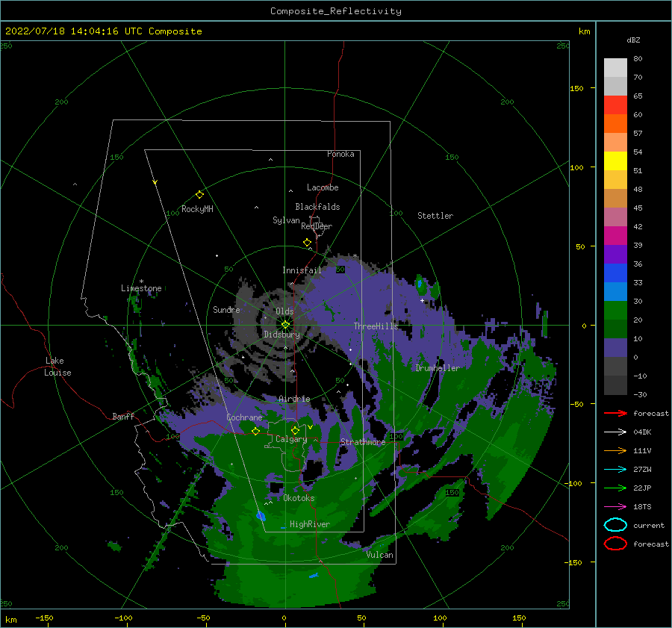Click the Limestone label
Image resolution: width=672 pixels, height=628 pixels.
(141, 288)
